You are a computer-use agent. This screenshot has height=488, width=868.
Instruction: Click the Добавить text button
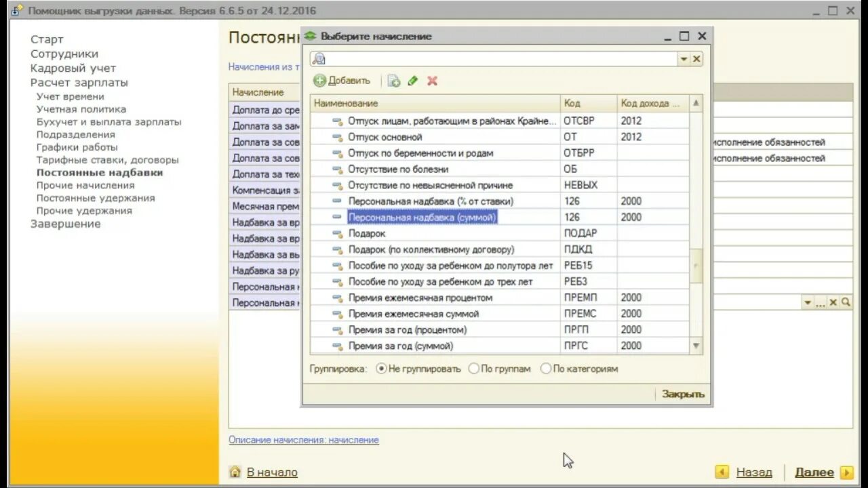[x=349, y=81]
